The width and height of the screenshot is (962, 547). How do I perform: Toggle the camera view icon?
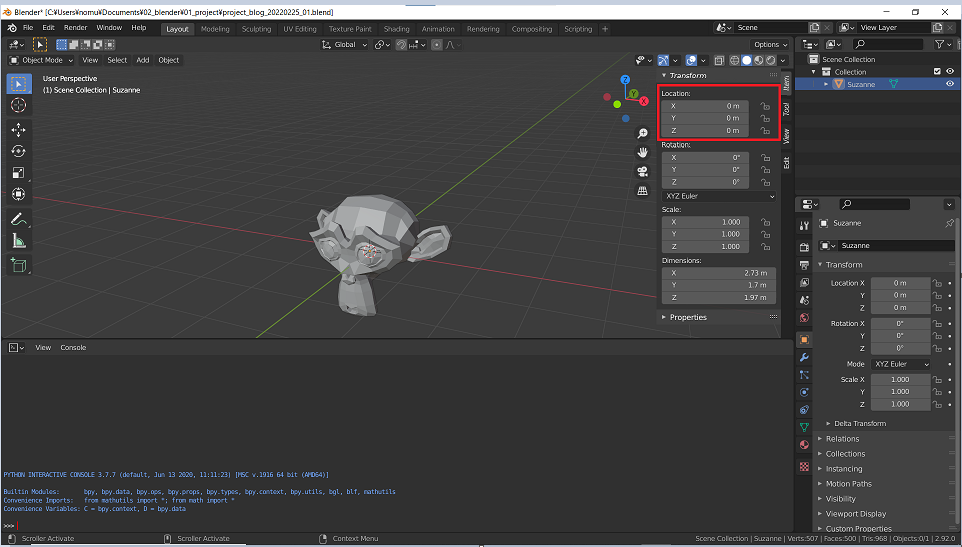[642, 172]
